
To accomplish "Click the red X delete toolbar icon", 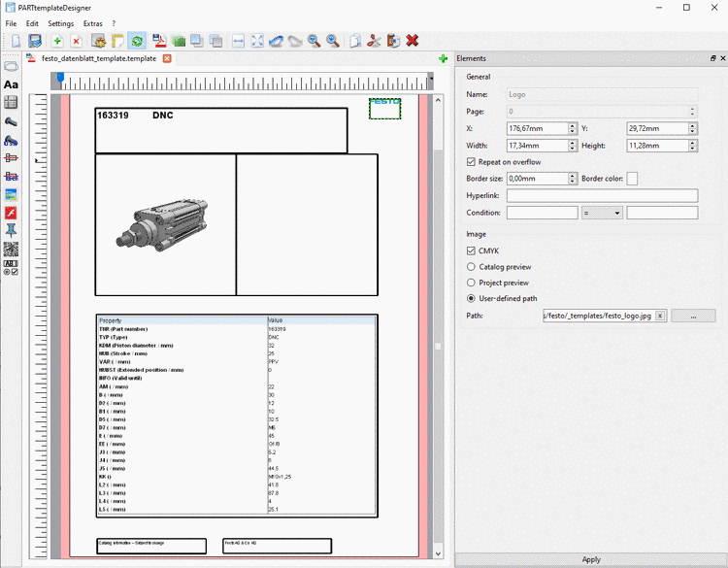I will pyautogui.click(x=413, y=41).
